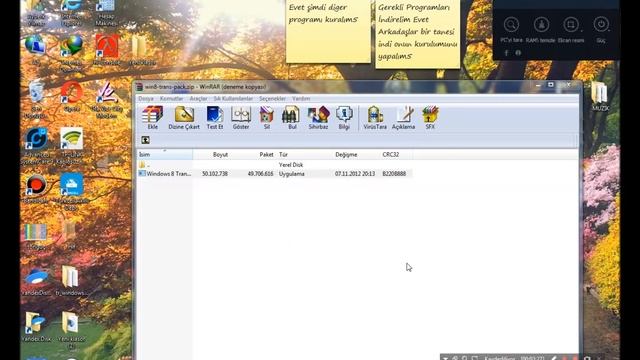Click the 49.706.616 packed size cell
Image resolution: width=640 pixels, height=360 pixels.
260,173
